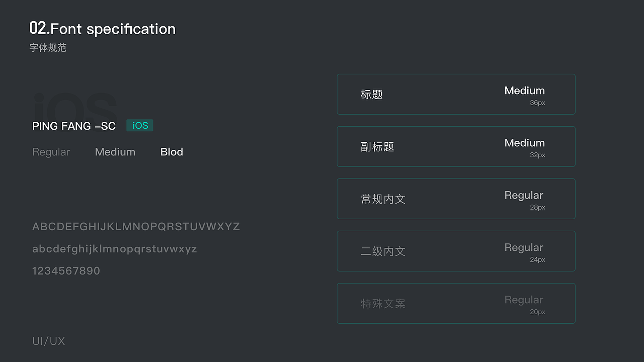Click Regular weight in the 常规内文 card
The width and height of the screenshot is (644, 362).
524,196
